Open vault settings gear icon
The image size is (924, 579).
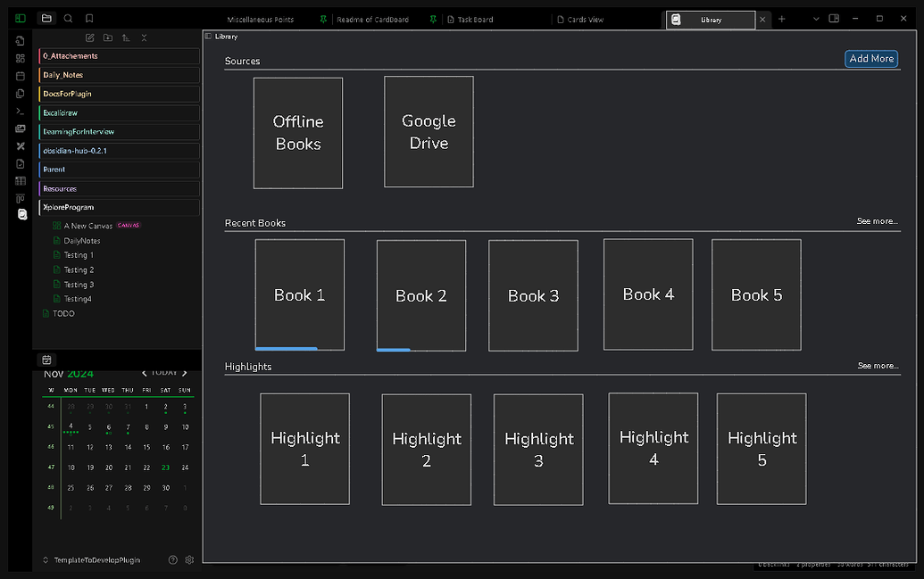(x=189, y=560)
